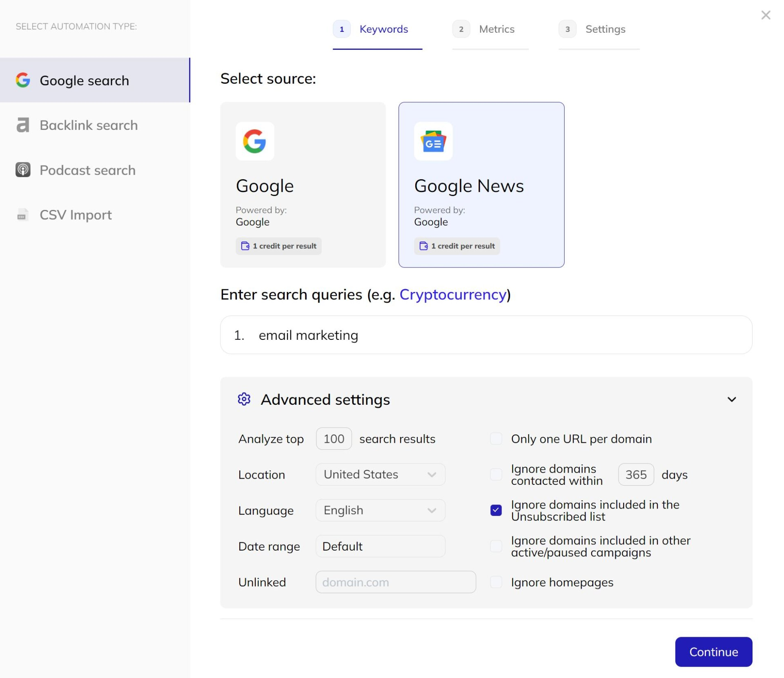Click credit icon on Google card
Image resolution: width=784 pixels, height=678 pixels.
click(x=245, y=246)
